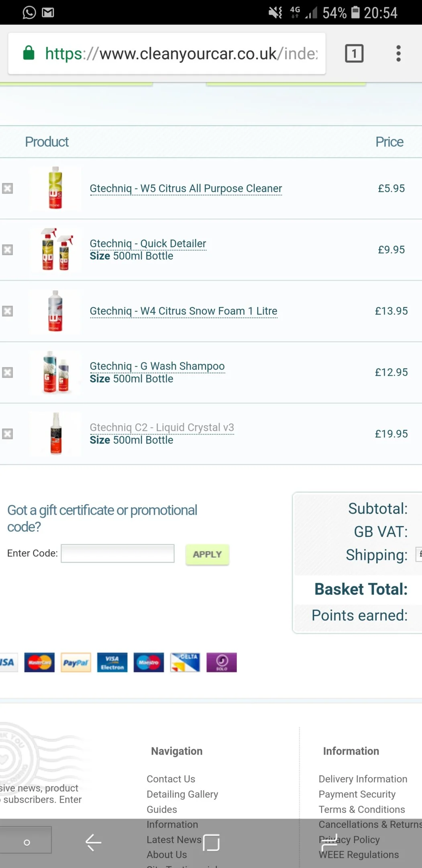
Task: Click the APPLY promo code button
Action: (x=207, y=555)
